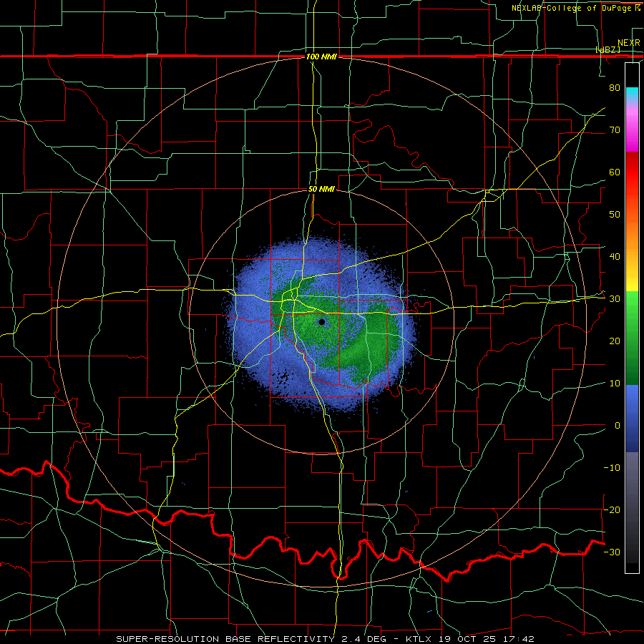
Task: Click the 0 value on the dBZ scale
Action: [618, 426]
